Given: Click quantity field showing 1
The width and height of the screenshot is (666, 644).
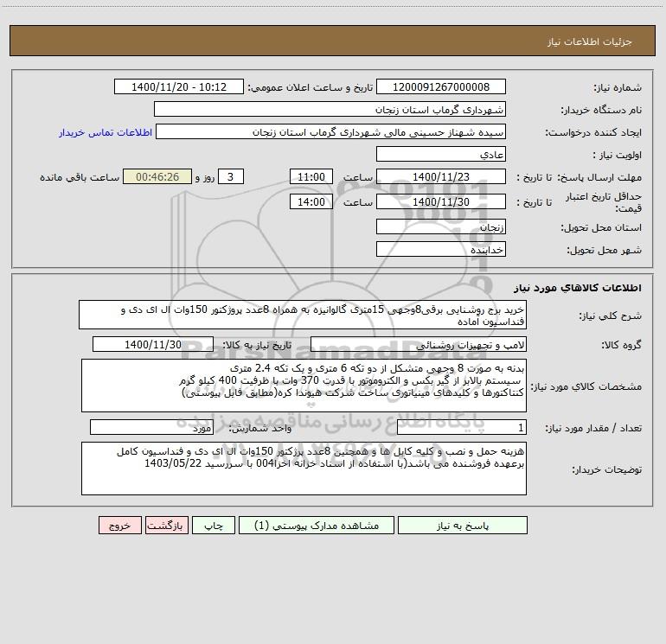Looking at the screenshot, I should pos(462,428).
